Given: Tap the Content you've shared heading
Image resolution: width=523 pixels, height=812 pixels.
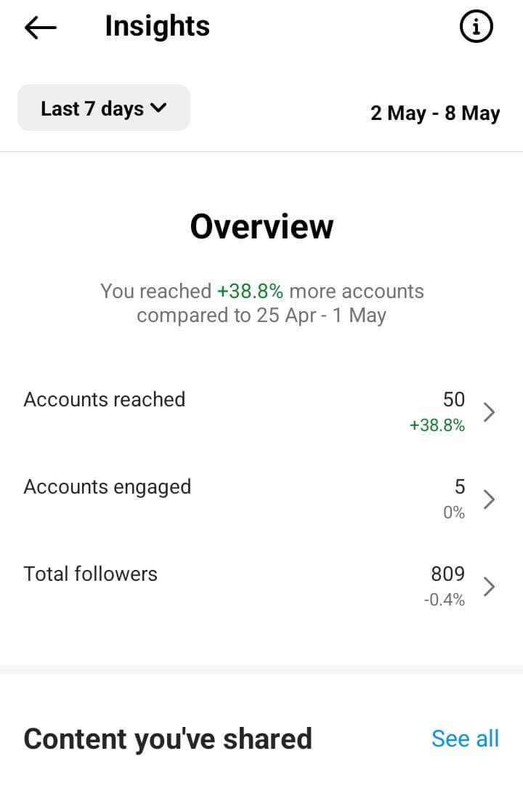Looking at the screenshot, I should 168,738.
